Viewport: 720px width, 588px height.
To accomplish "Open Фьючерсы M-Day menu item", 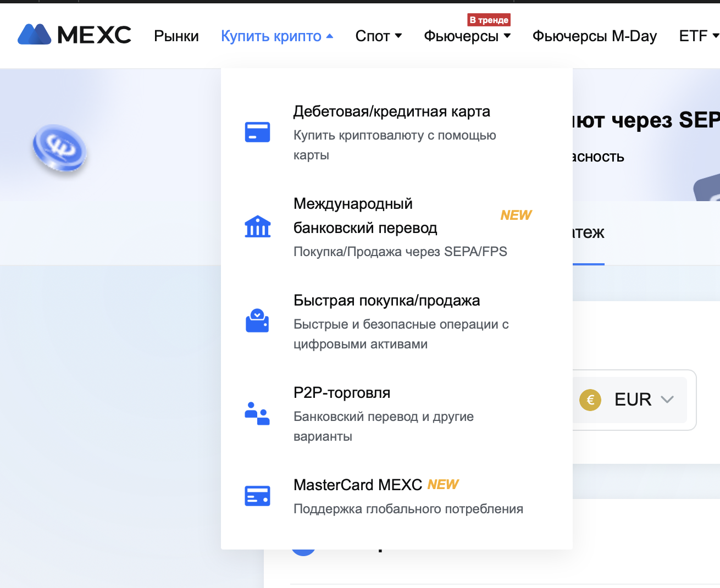I will [594, 36].
